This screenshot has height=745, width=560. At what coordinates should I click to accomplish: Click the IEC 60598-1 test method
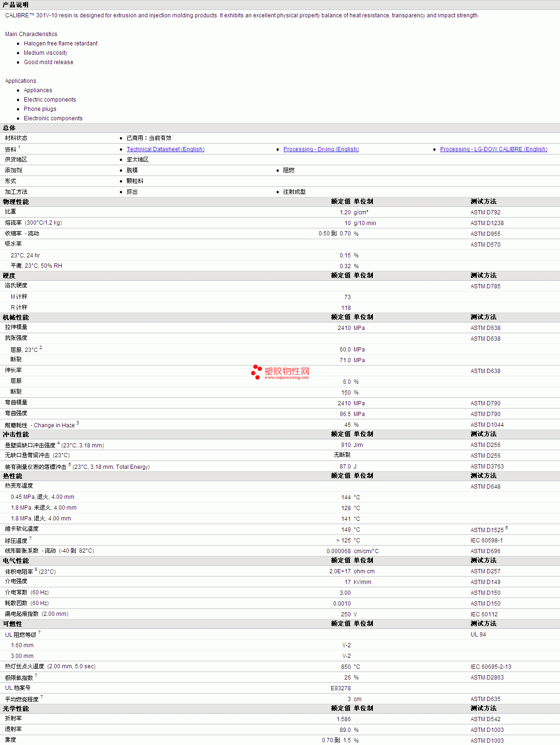coord(487,540)
